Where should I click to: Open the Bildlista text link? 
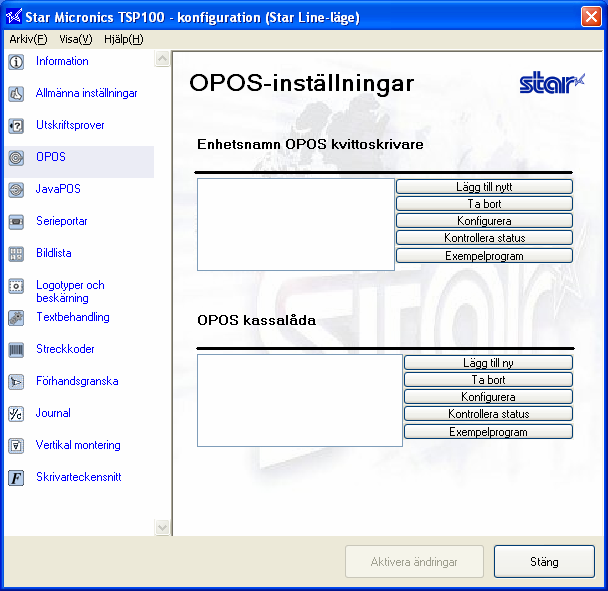click(54, 253)
